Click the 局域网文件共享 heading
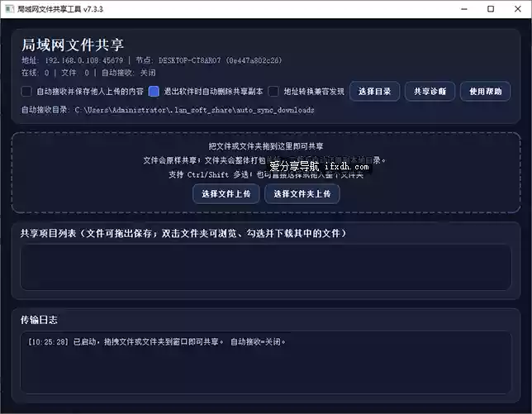Screen dimensions: 532x414 (73, 45)
